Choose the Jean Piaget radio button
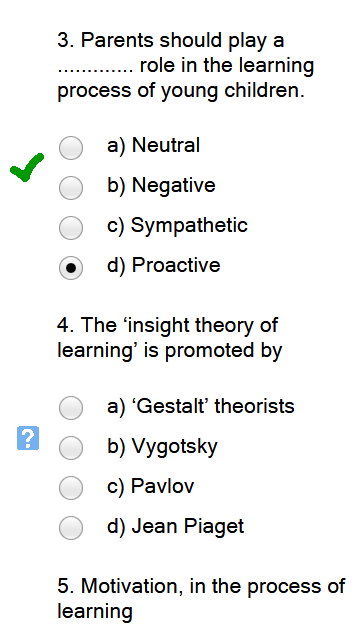The height and width of the screenshot is (640, 360). coord(71,528)
